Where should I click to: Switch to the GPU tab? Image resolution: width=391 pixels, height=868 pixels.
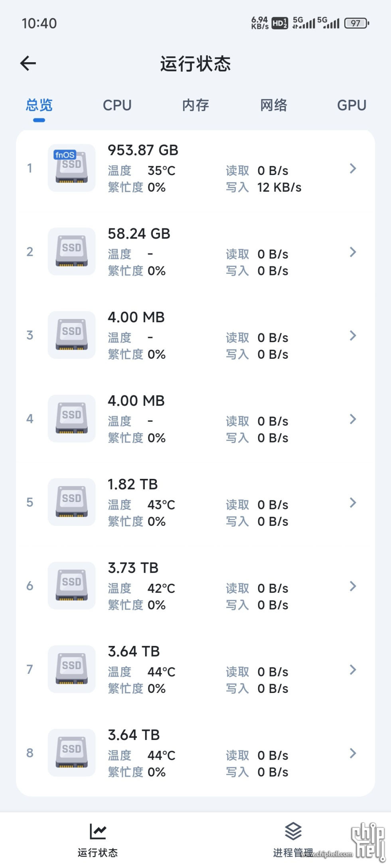(x=352, y=105)
